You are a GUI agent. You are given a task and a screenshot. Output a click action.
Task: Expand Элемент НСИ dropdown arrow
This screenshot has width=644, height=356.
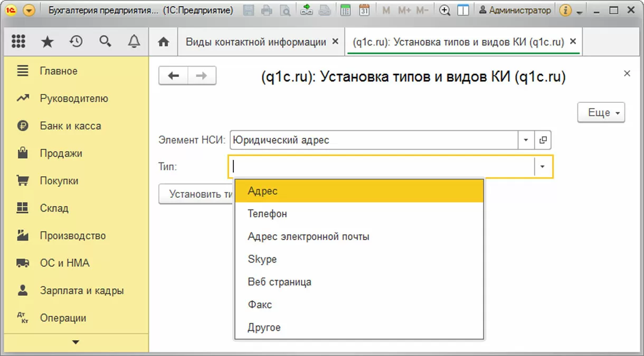(x=526, y=140)
